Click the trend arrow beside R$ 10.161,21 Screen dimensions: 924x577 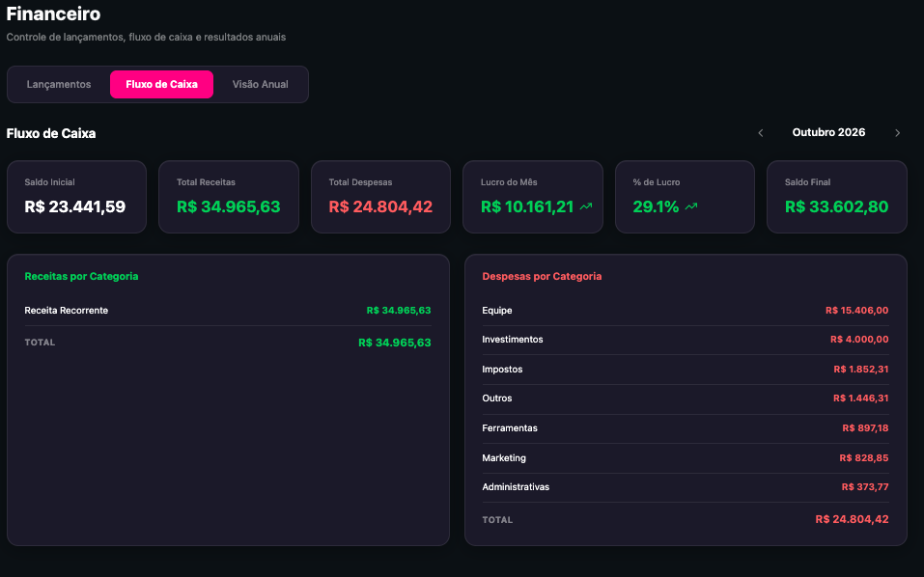pos(586,206)
